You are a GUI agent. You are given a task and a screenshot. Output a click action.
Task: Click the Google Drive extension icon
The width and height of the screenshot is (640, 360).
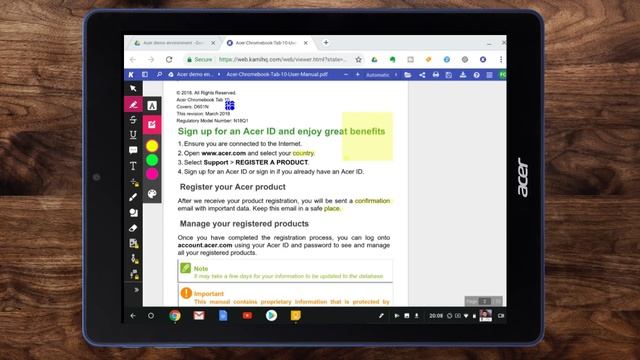(x=374, y=60)
